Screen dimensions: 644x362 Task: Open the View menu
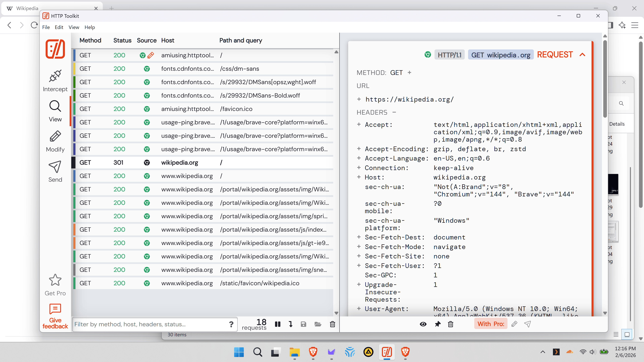coord(74,27)
